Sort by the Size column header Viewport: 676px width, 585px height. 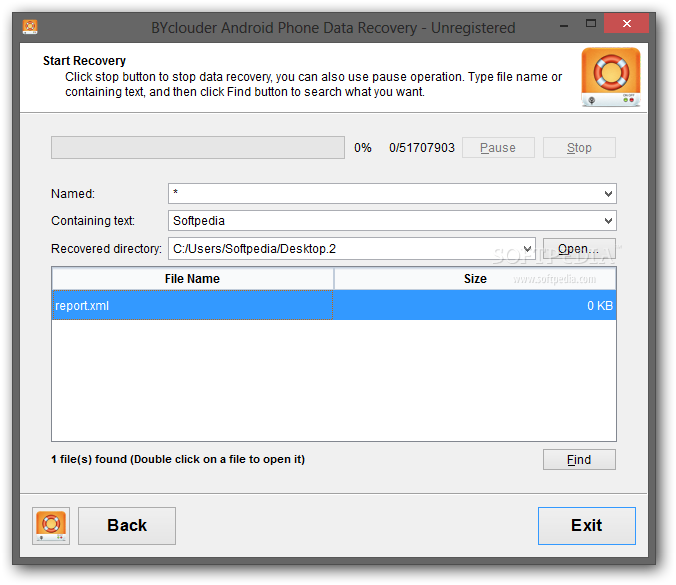pos(475,279)
